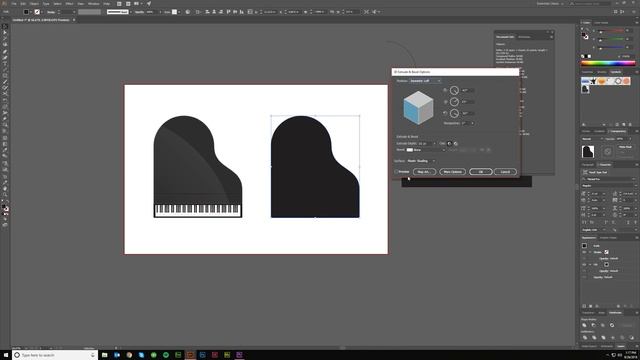Click the Windows taskbar search box

coord(55,355)
